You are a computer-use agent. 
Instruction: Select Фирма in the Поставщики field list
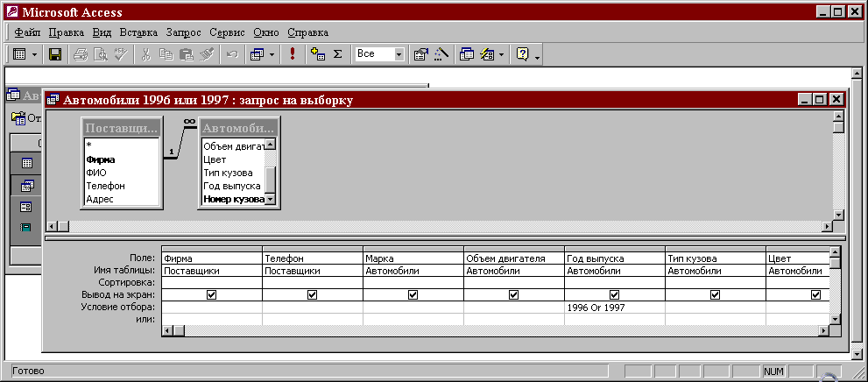coord(122,159)
